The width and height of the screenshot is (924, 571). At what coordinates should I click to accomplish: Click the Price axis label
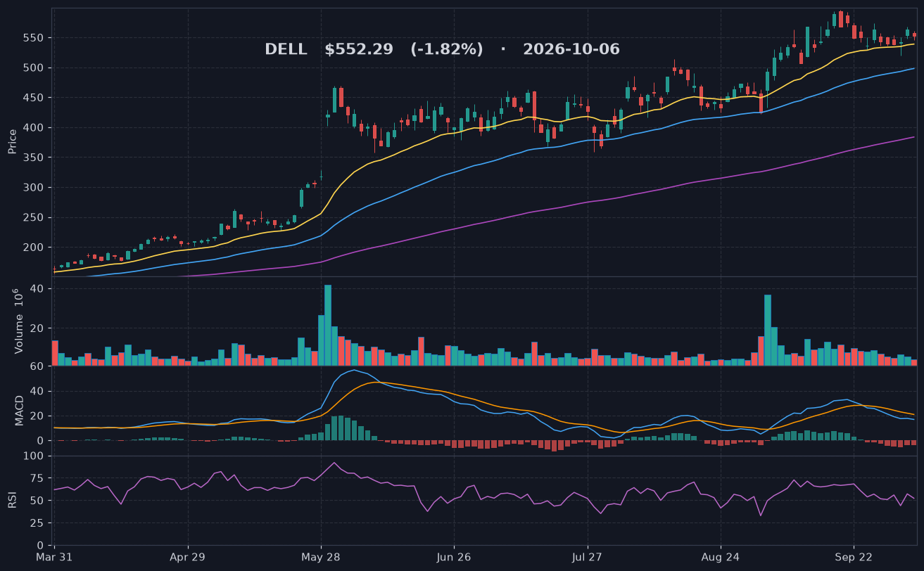[12, 141]
